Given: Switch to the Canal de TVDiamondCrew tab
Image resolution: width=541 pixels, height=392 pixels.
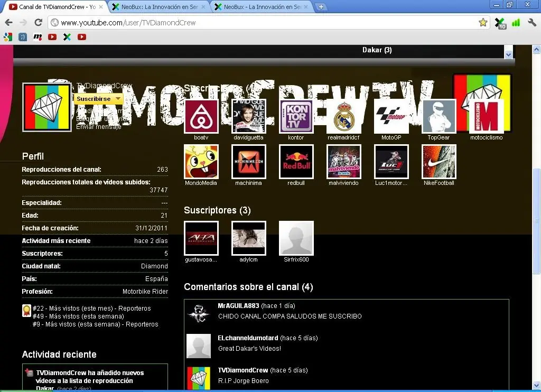Looking at the screenshot, I should (x=55, y=6).
